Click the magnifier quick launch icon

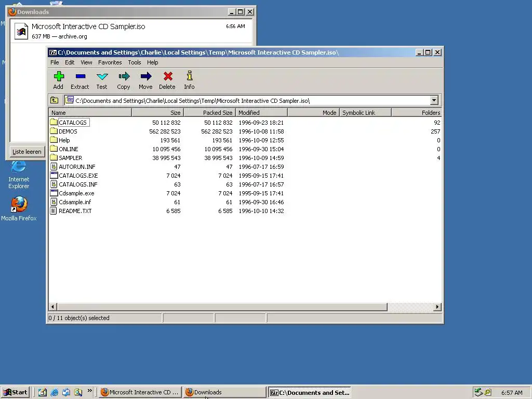(78, 392)
